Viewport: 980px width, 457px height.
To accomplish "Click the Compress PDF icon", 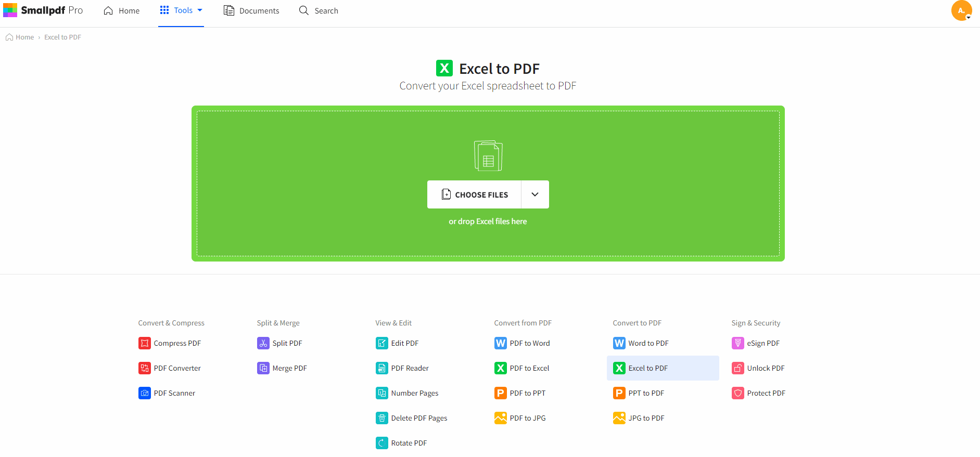I will pyautogui.click(x=144, y=343).
